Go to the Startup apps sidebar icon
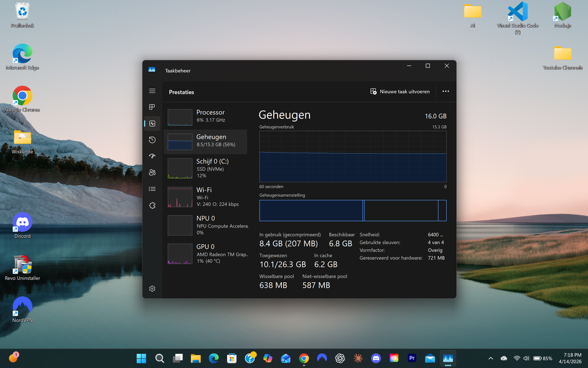Viewport: 588px width, 368px height. click(x=152, y=156)
